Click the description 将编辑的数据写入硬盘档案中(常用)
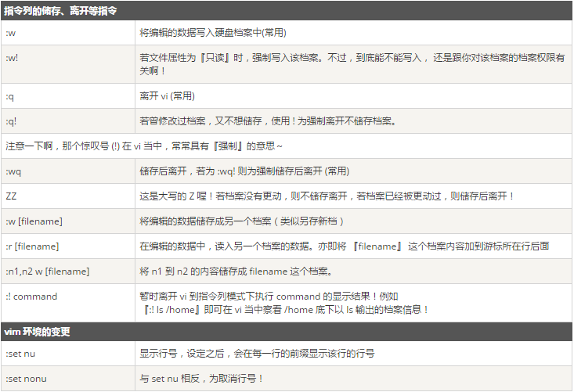Image resolution: width=574 pixels, height=392 pixels. click(x=213, y=33)
